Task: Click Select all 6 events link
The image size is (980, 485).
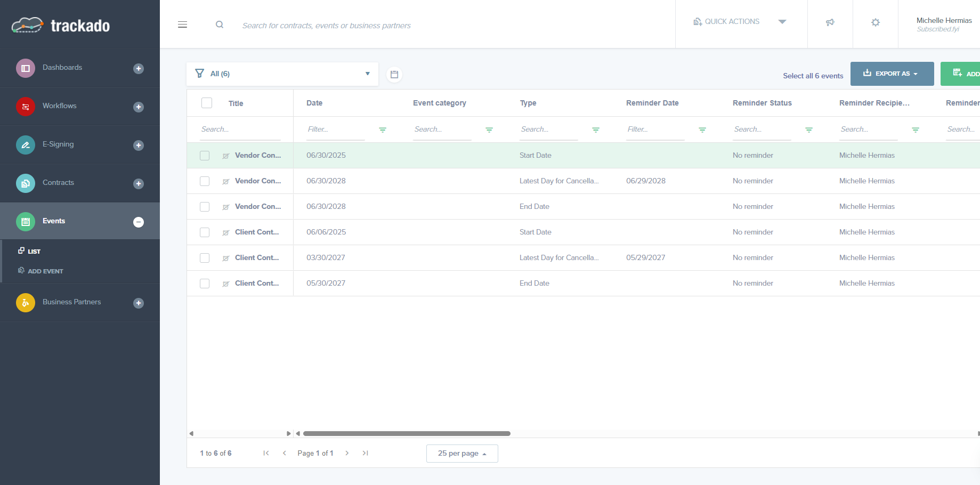Action: click(813, 76)
